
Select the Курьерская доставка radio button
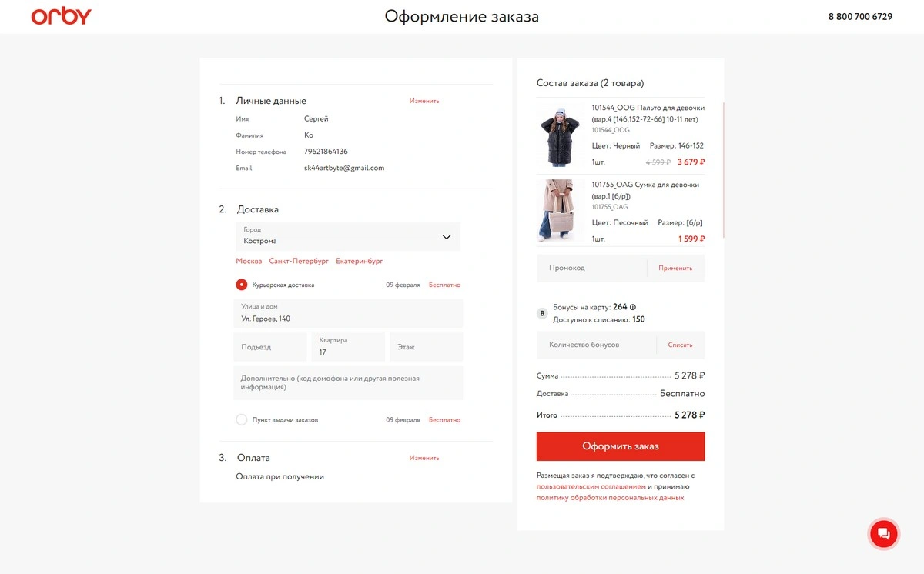[x=242, y=285]
